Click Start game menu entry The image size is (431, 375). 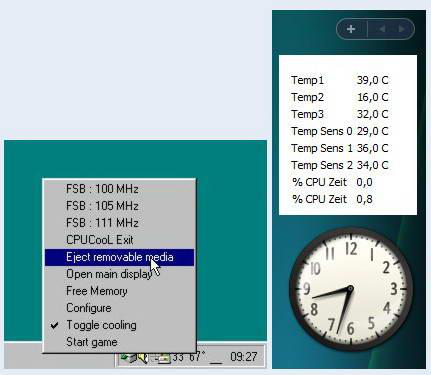(x=119, y=342)
